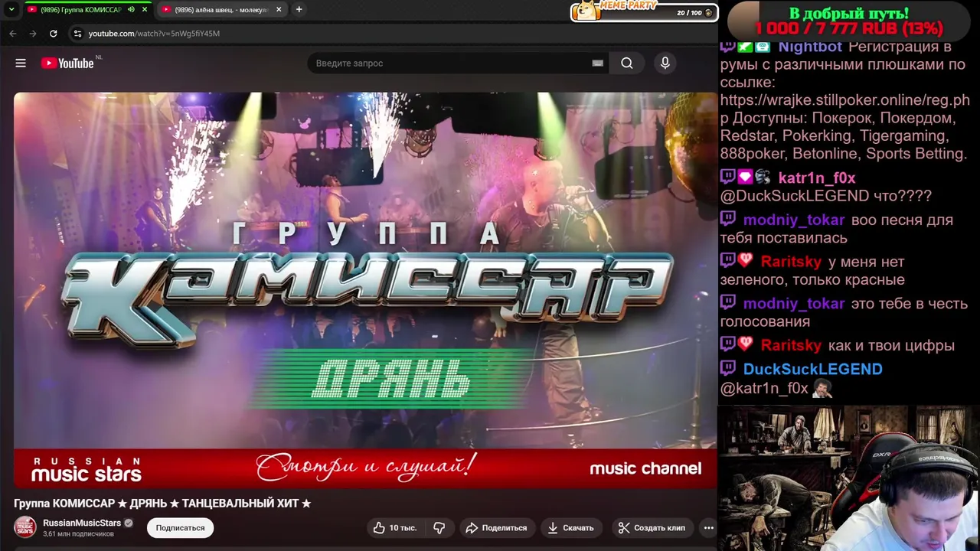Click the search magnifier button

[x=627, y=64]
